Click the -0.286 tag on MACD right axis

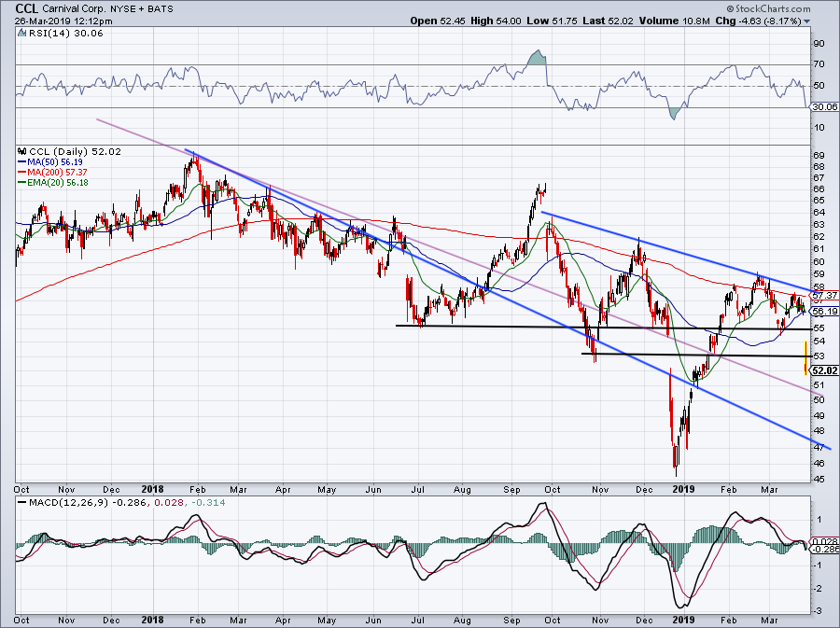point(826,550)
